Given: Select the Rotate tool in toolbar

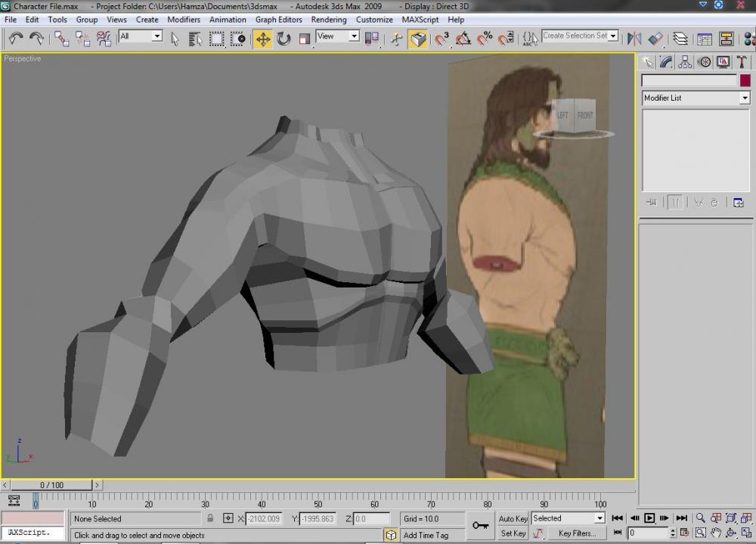Looking at the screenshot, I should point(284,39).
